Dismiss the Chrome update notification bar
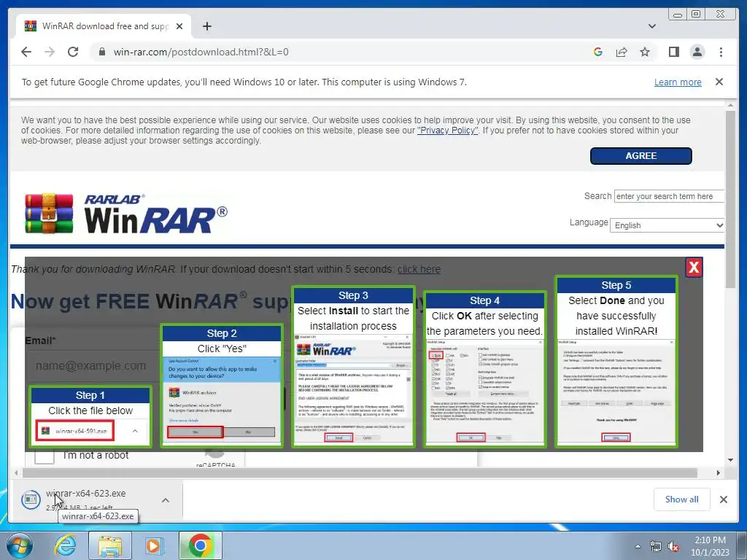Screen dimensions: 747x560 pos(719,82)
